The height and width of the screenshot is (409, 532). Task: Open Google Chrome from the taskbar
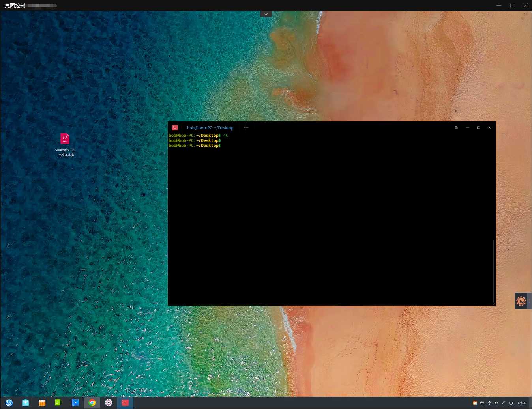[x=92, y=403]
